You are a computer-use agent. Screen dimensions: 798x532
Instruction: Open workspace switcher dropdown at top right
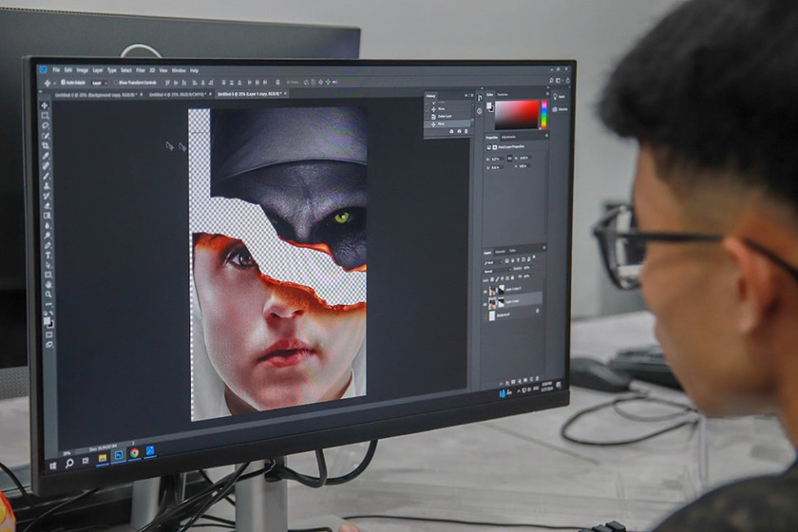tap(559, 81)
